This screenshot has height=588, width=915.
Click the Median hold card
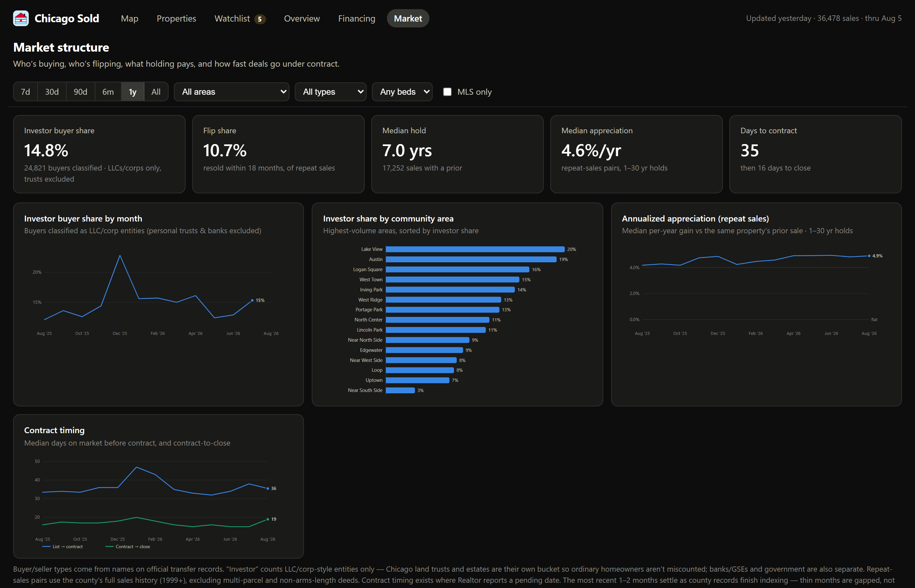point(457,154)
